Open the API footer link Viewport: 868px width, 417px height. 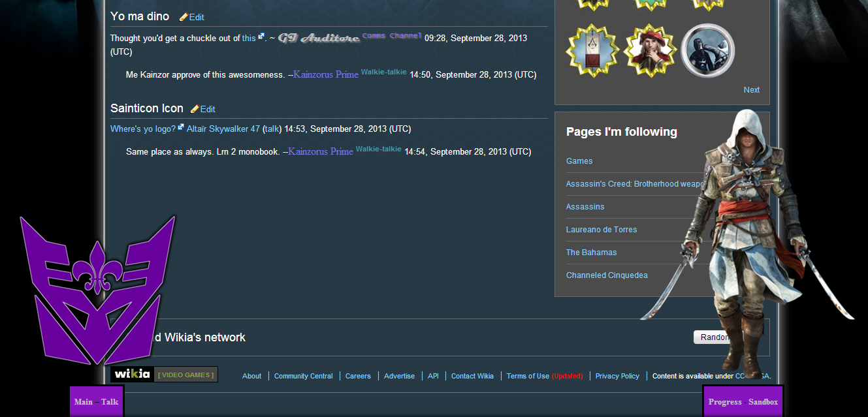coord(433,376)
